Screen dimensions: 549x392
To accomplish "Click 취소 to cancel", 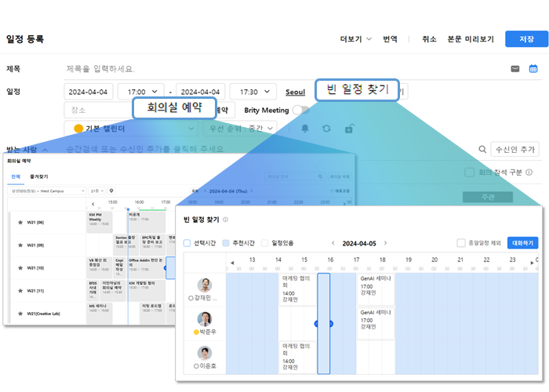I will click(429, 39).
